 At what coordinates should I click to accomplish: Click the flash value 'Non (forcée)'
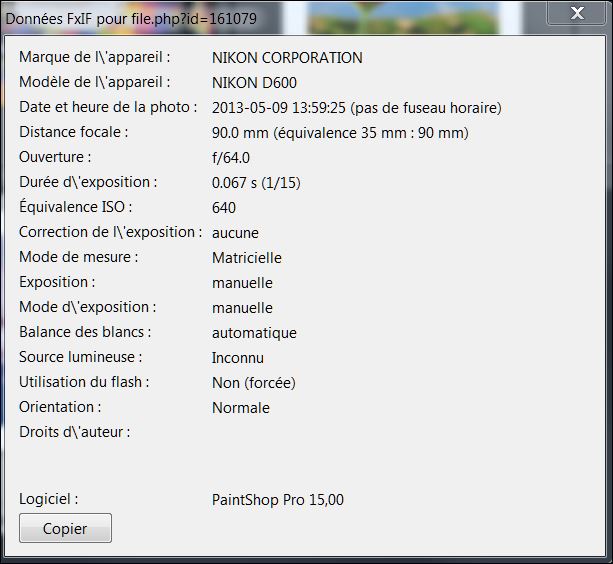(254, 383)
